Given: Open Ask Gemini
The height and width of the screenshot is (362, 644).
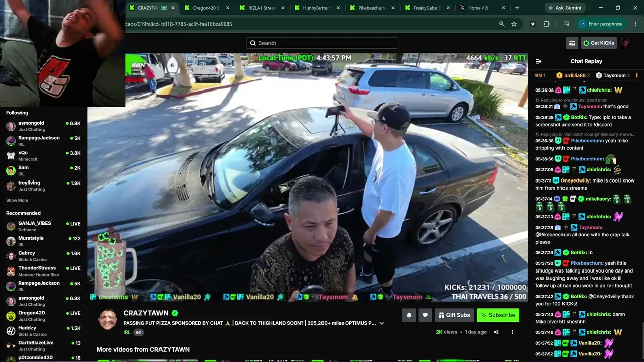Looking at the screenshot, I should click(566, 8).
